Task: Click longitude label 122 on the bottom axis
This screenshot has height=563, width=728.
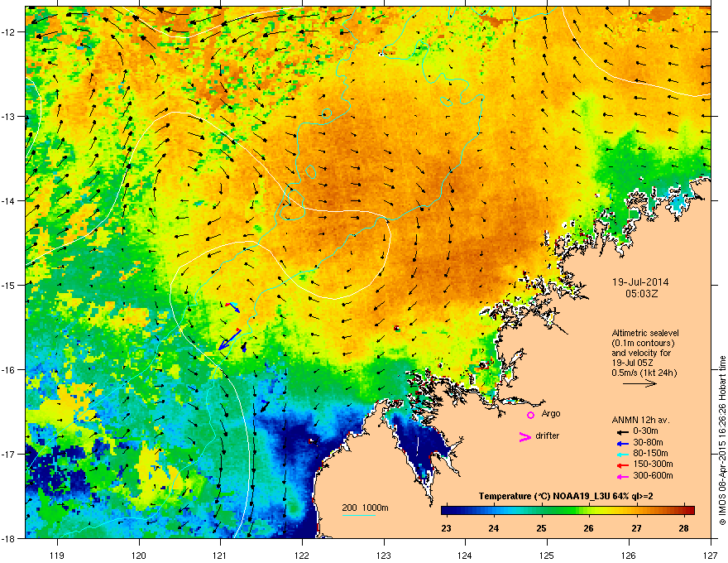Action: (x=302, y=555)
